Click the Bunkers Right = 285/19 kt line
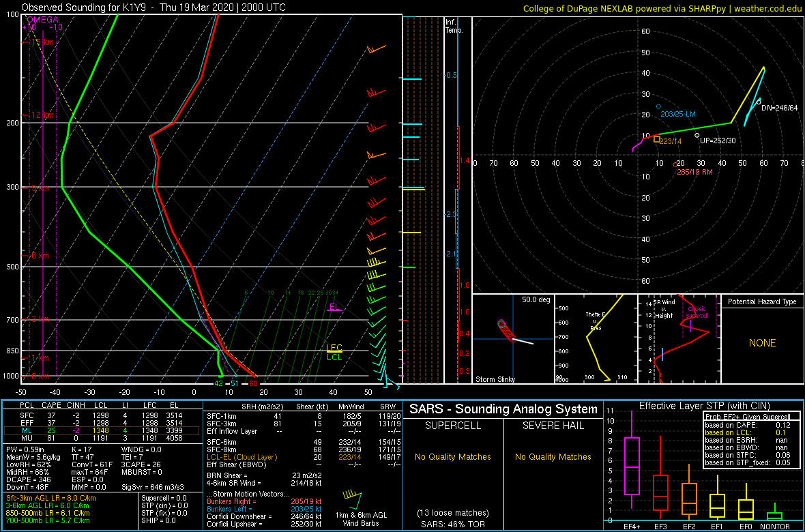The width and height of the screenshot is (805, 532). (x=264, y=501)
